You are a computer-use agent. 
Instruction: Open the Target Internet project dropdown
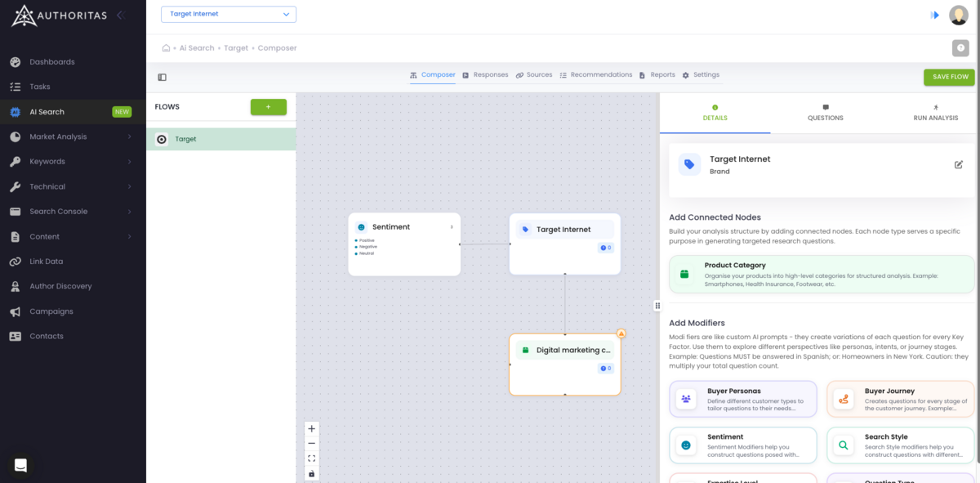point(229,14)
